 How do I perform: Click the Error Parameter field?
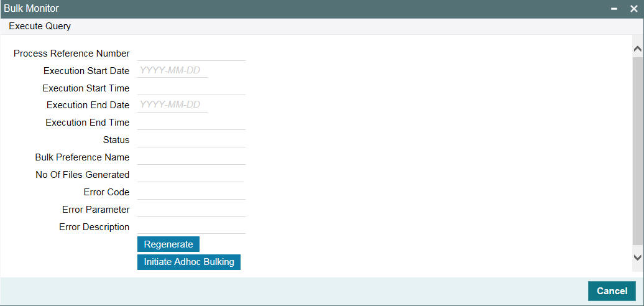click(191, 210)
